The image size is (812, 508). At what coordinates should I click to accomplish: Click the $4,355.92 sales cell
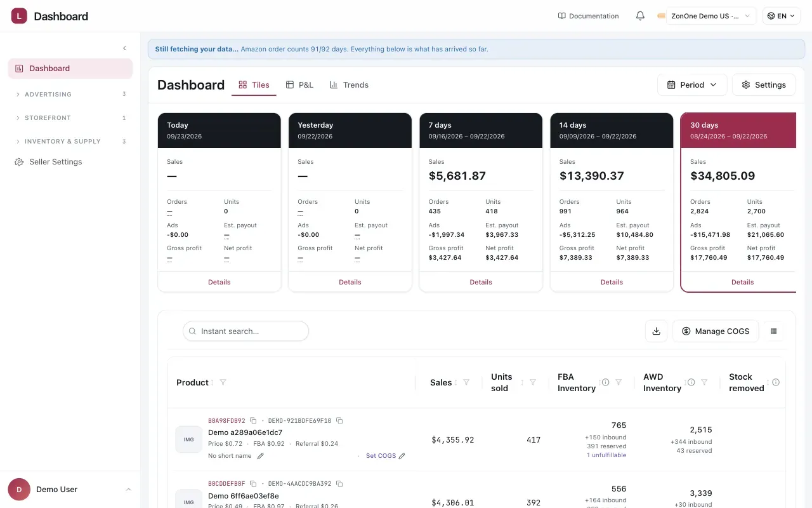pos(453,439)
